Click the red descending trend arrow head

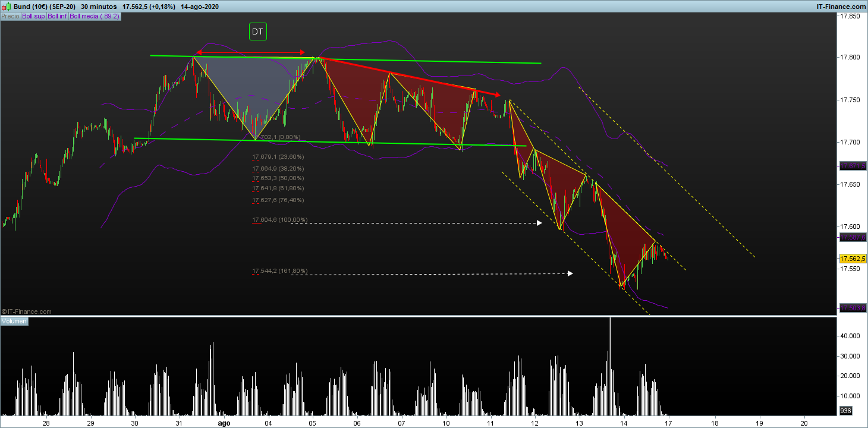(x=497, y=95)
